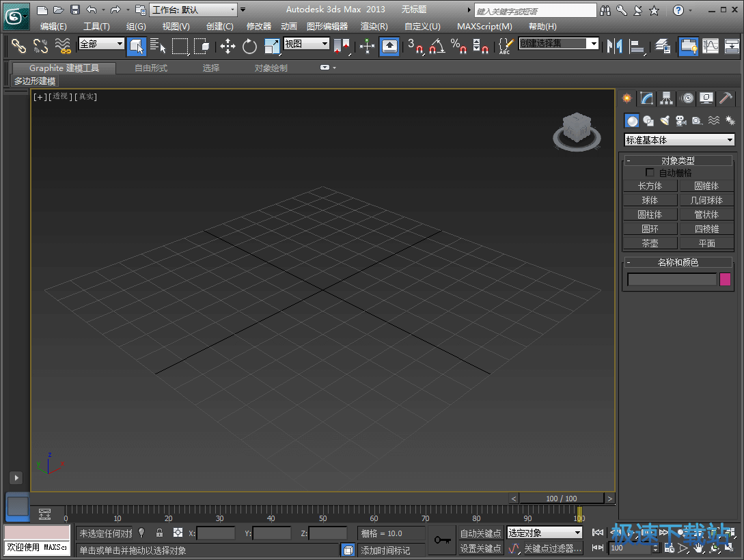The image size is (744, 560).
Task: Click the Edit Named Selection Sets icon
Action: point(506,46)
